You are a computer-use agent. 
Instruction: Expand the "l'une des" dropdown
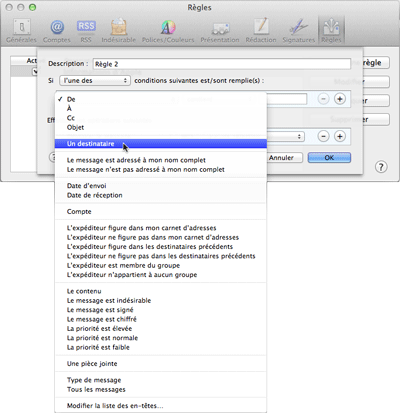point(95,81)
